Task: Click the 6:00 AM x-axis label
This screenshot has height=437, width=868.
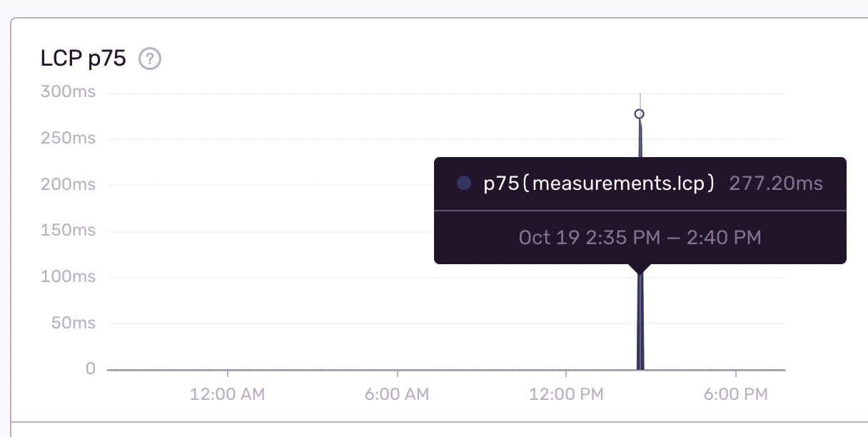Action: [x=397, y=394]
